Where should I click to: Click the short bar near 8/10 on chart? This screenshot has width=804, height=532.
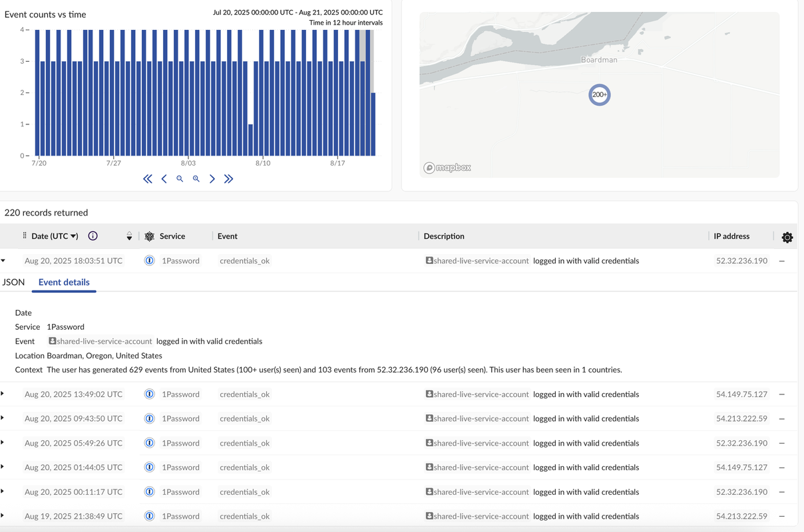(250, 140)
